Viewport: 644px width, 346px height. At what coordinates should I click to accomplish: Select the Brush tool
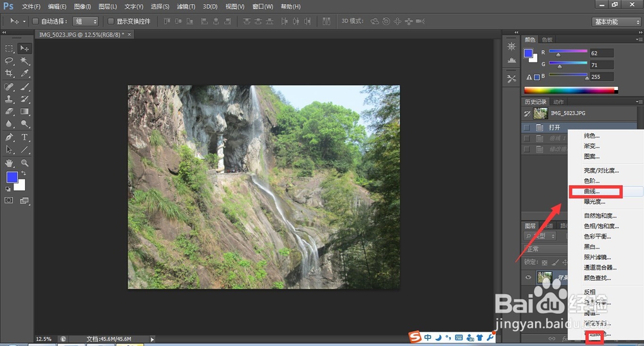click(x=24, y=87)
